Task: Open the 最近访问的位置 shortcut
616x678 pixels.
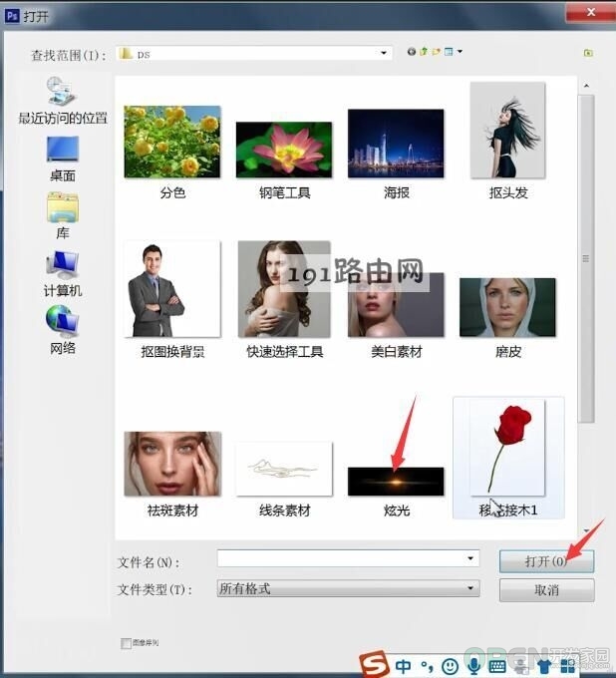Action: tap(63, 101)
